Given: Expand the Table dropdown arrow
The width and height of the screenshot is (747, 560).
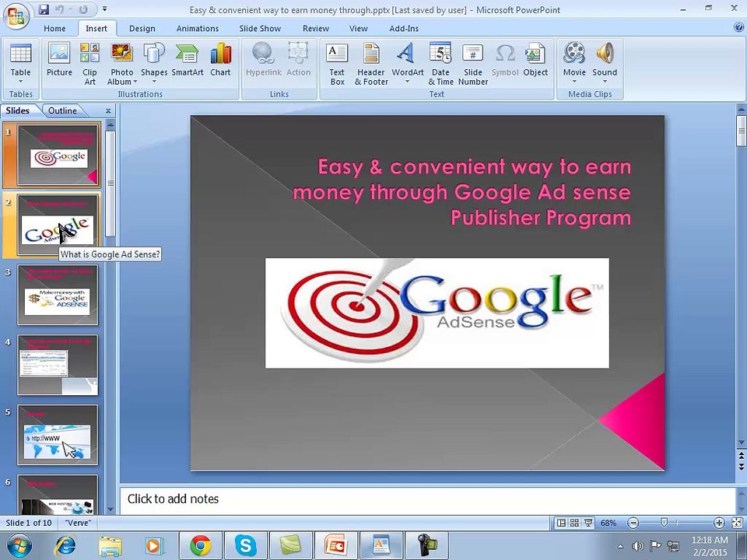Looking at the screenshot, I should [x=20, y=82].
